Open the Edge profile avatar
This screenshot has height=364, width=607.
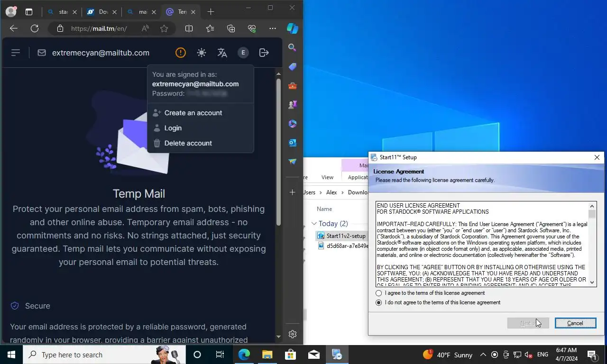[11, 11]
